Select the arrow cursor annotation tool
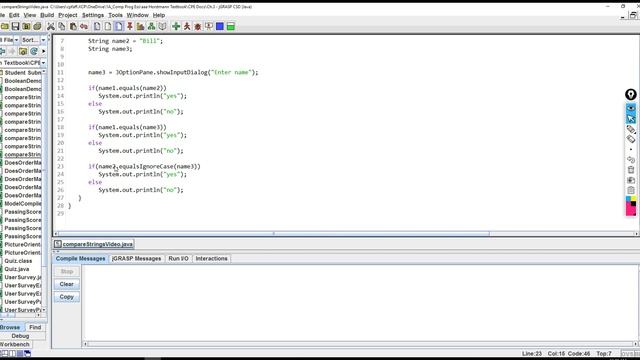Screen dimensions: 640x360 click(x=631, y=119)
